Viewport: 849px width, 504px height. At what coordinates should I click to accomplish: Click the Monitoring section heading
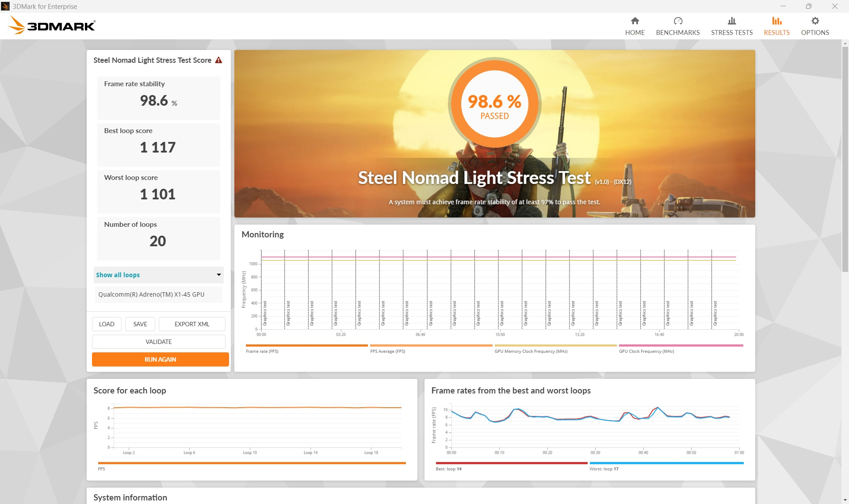(263, 234)
